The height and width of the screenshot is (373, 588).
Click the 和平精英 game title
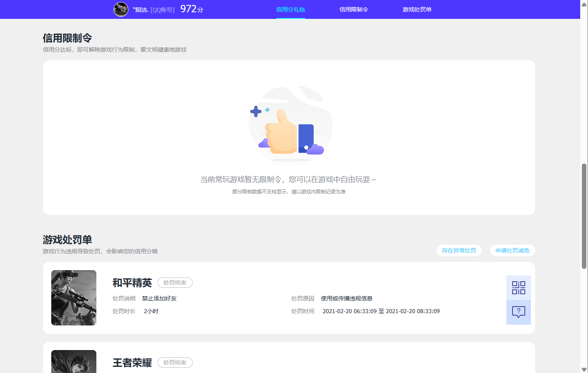(x=132, y=282)
